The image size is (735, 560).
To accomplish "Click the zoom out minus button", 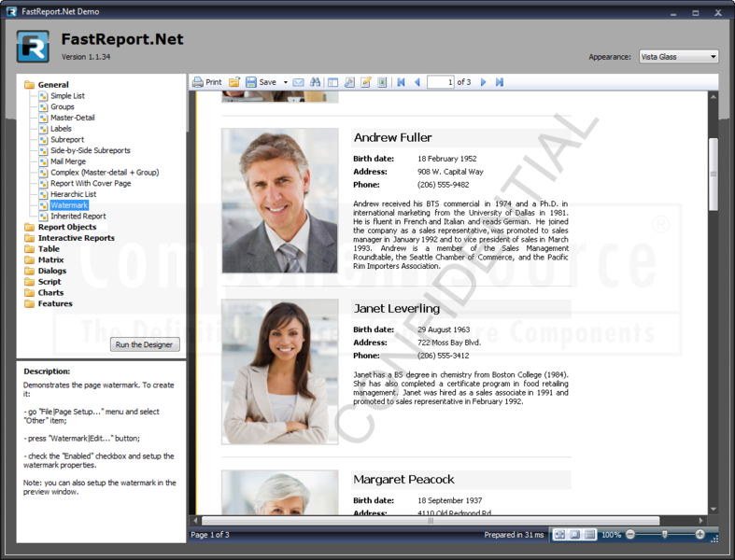I will (630, 534).
